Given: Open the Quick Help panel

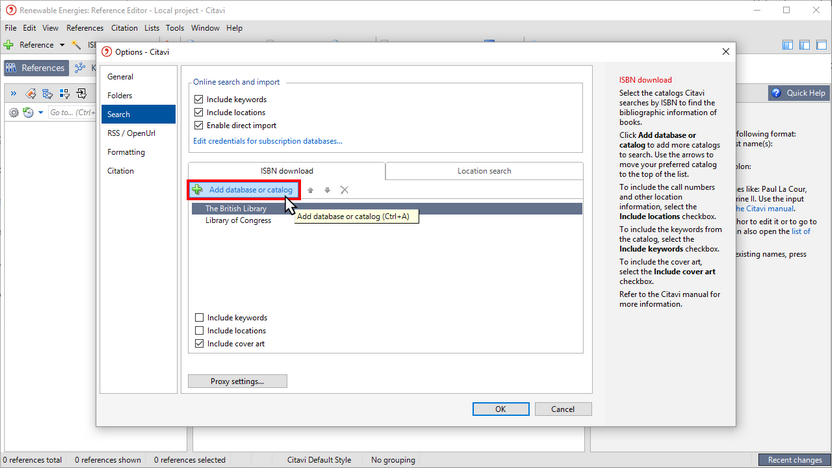Looking at the screenshot, I should click(799, 93).
